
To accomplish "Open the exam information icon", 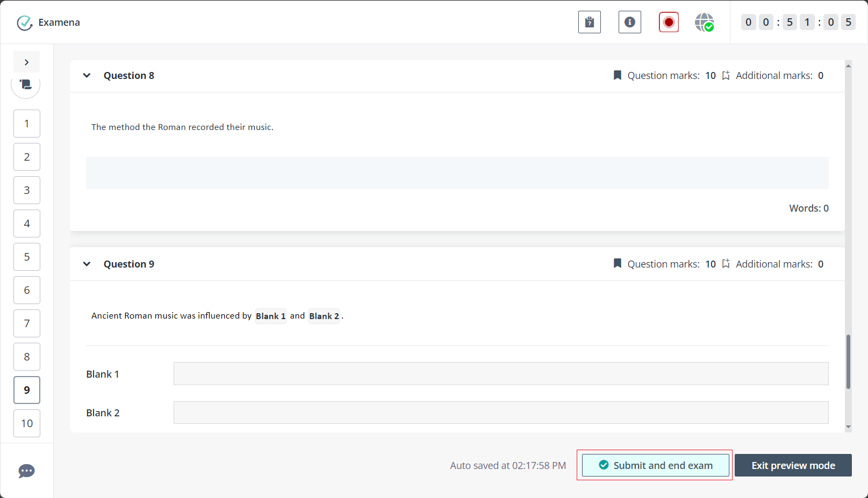I will (629, 23).
